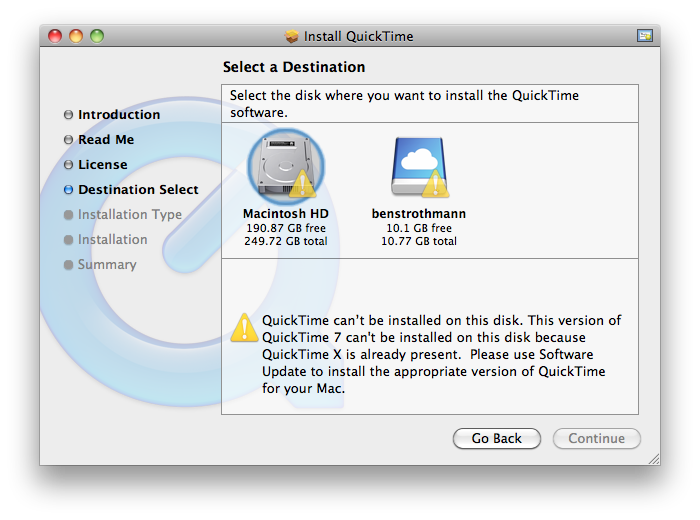Click the Installation Type step
Screen dimensions: 700x520
pyautogui.click(x=123, y=215)
